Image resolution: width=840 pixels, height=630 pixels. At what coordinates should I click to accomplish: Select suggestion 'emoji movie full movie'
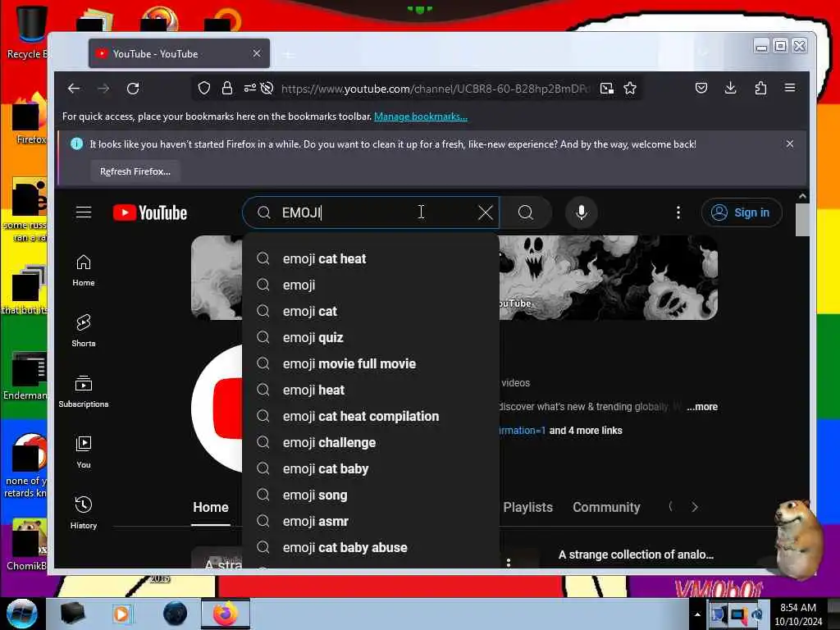pos(371,363)
